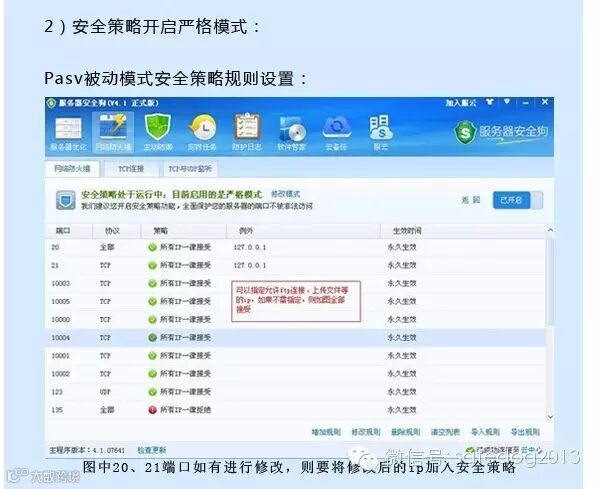Click green status icon of port 10001 row
Screen dimensions: 600x489
click(x=152, y=356)
